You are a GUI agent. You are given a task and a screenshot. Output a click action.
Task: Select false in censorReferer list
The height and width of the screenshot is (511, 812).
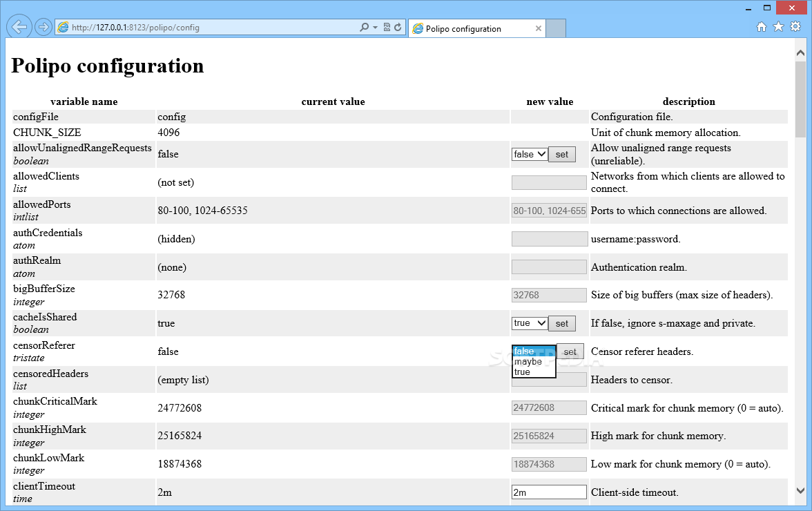click(x=533, y=351)
